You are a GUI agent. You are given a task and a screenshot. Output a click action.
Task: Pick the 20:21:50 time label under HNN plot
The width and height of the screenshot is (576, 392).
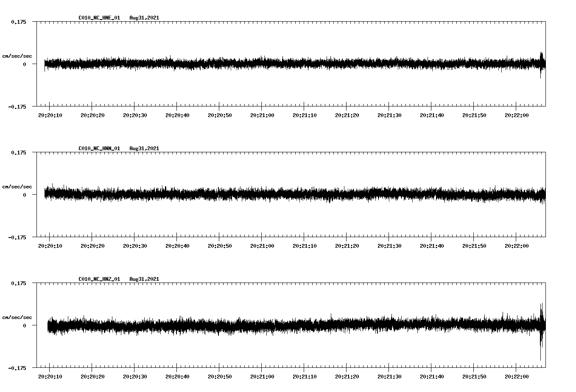(474, 246)
